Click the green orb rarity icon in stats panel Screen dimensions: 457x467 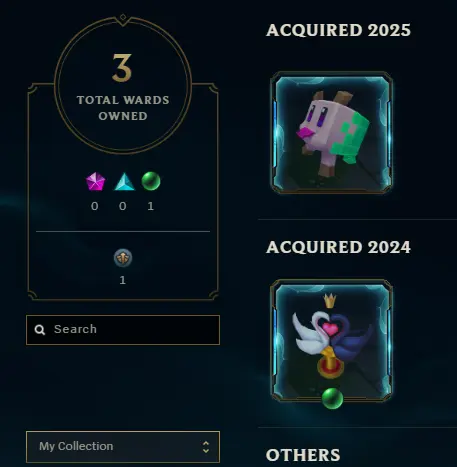tap(151, 181)
